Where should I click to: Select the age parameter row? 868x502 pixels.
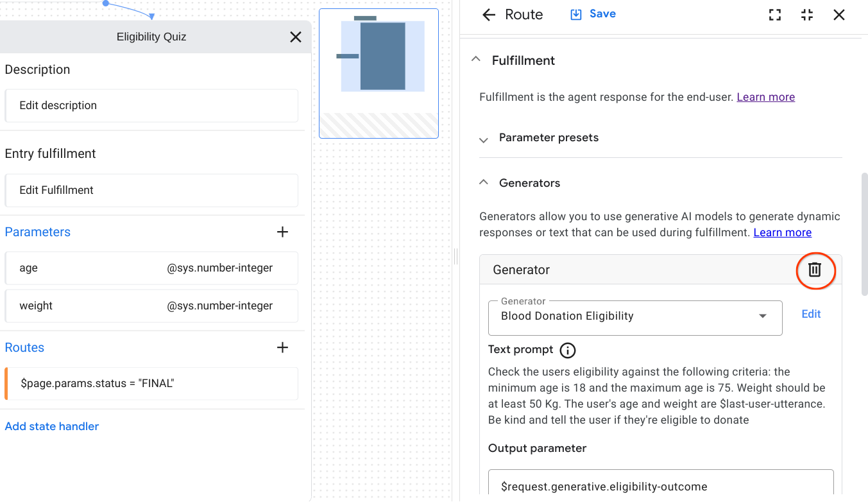tap(151, 268)
